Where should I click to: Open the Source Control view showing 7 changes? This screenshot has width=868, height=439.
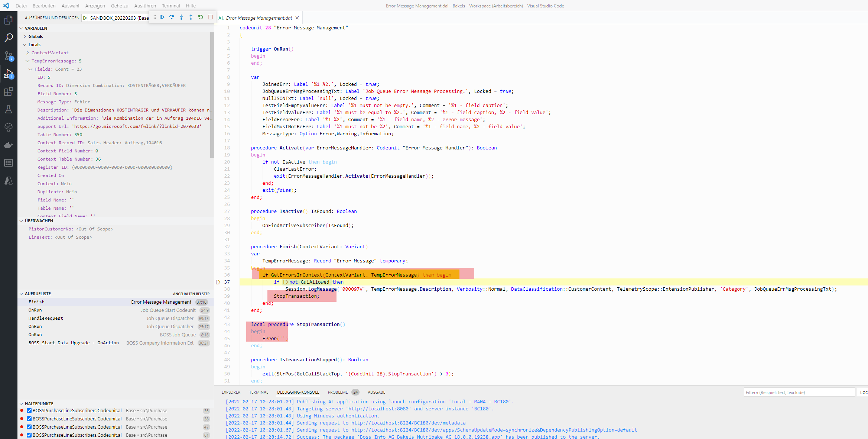(x=9, y=56)
